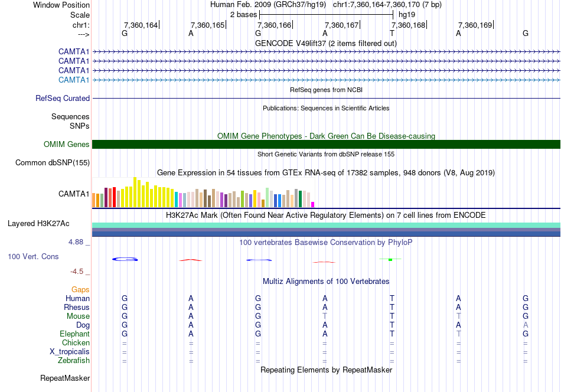Screen dimensions: 561x392
Task: Click the Mouse T mismatch base under 7,360,167
Action: (325, 316)
